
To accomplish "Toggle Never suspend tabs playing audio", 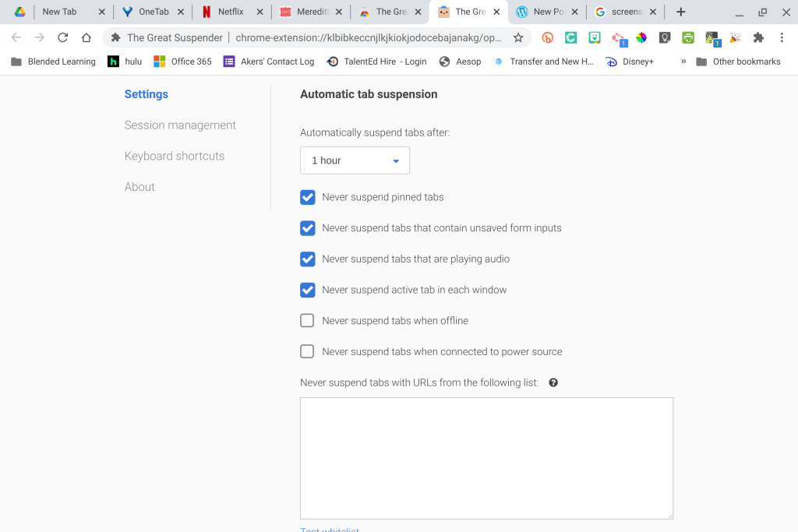I will pyautogui.click(x=308, y=259).
